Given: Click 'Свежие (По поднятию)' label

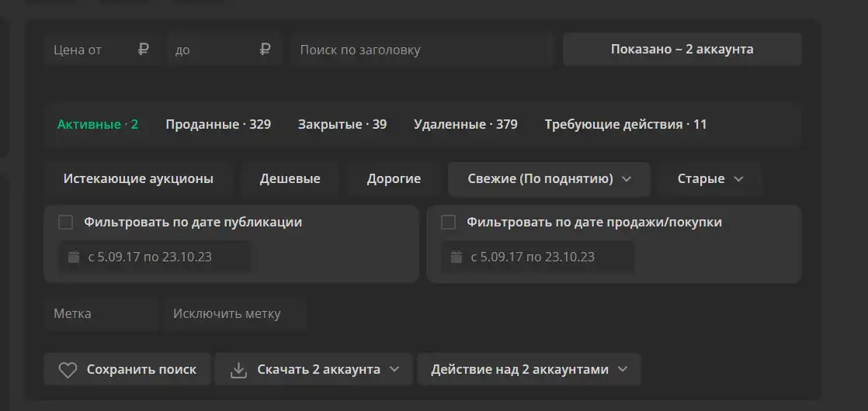Looking at the screenshot, I should pos(540,179).
